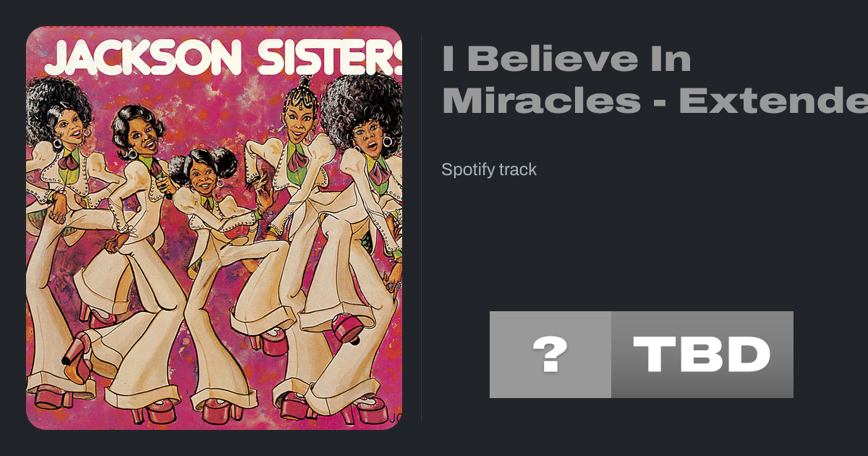Click the small center sister with pigtail puffs
This screenshot has width=868, height=456.
[x=204, y=174]
